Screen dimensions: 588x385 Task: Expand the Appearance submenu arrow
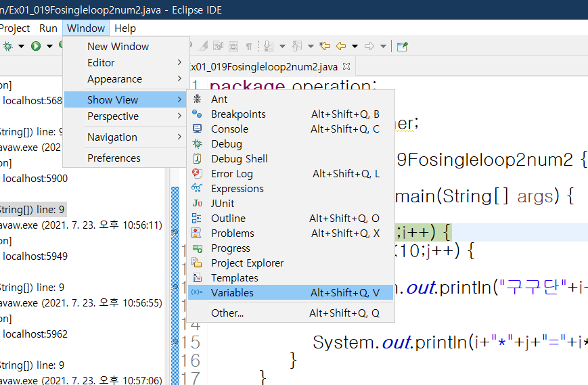tap(179, 78)
